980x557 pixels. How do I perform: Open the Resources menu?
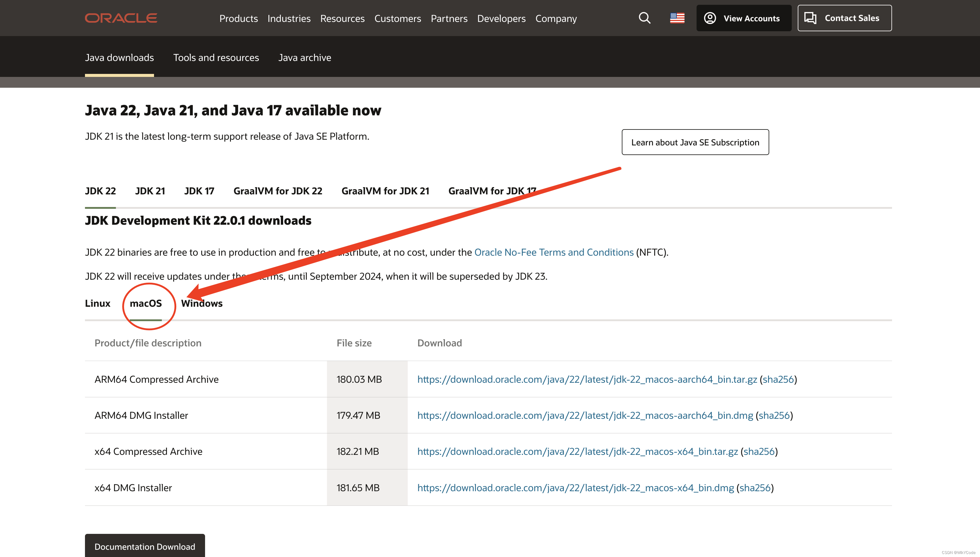click(343, 18)
